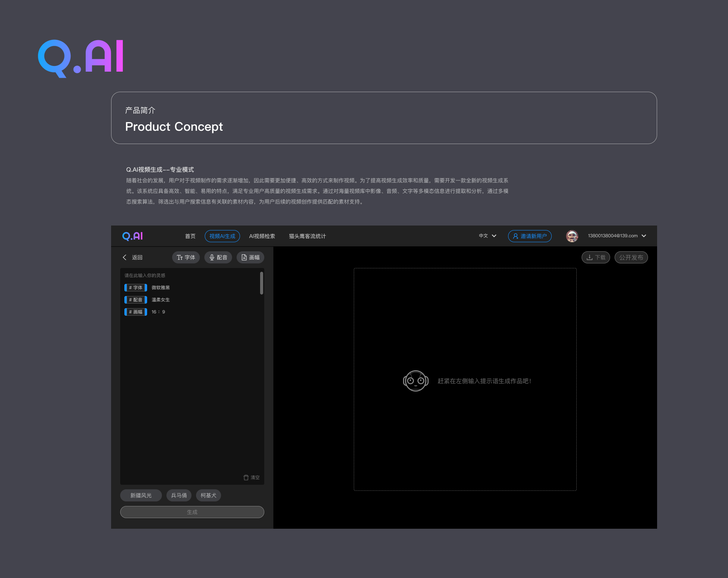Click the 下载 download button
The width and height of the screenshot is (728, 578).
tap(596, 257)
